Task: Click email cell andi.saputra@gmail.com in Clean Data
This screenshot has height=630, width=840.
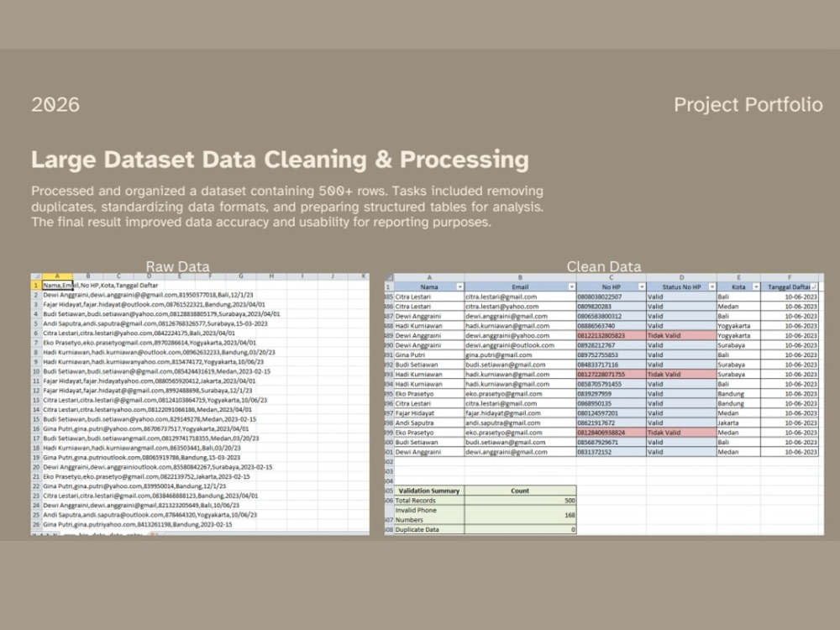Action: 520,423
